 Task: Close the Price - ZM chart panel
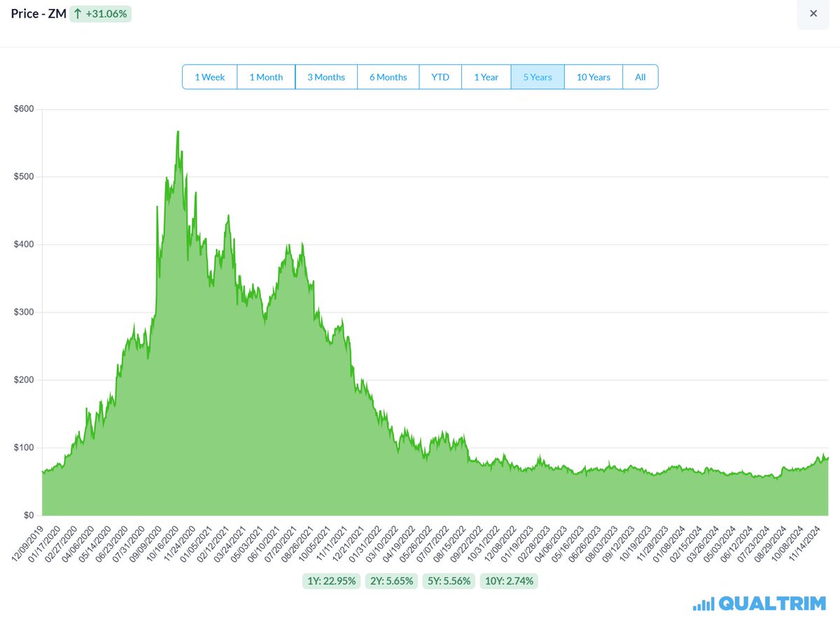tap(813, 14)
